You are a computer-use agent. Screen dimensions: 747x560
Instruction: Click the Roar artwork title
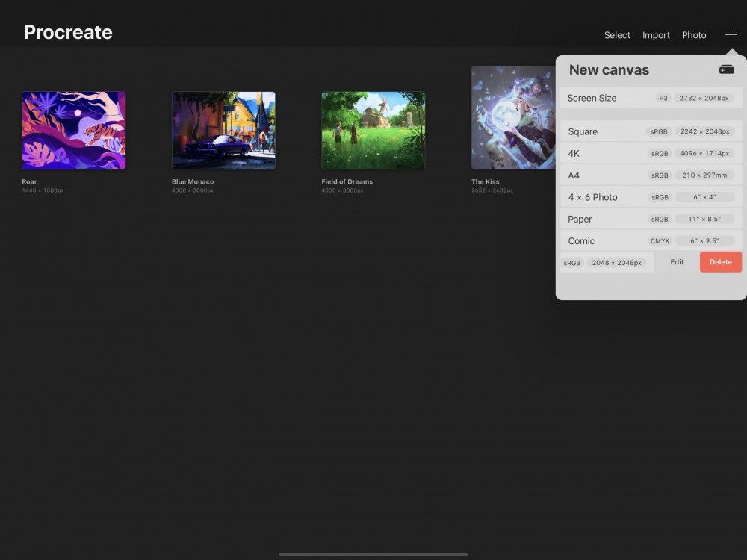point(29,181)
